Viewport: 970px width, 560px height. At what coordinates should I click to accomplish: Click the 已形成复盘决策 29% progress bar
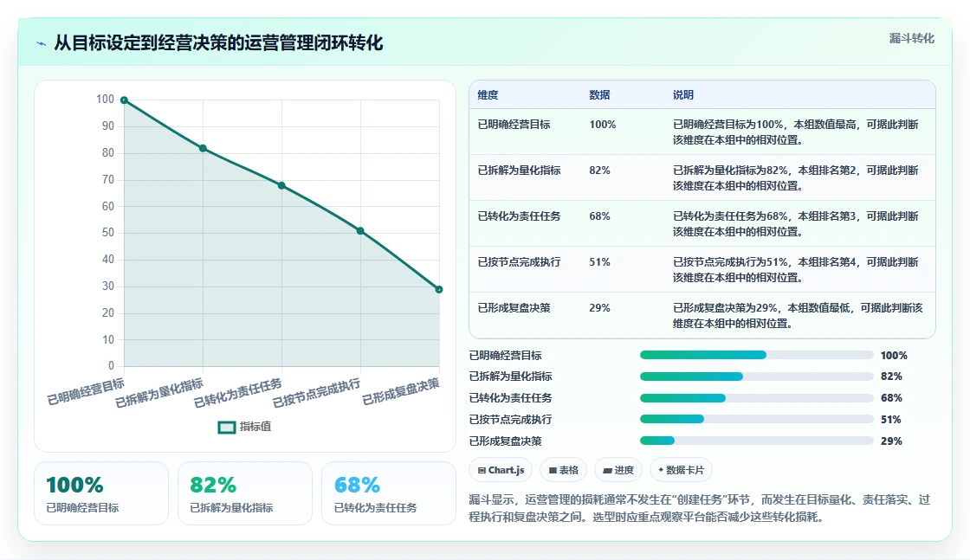pyautogui.click(x=757, y=441)
